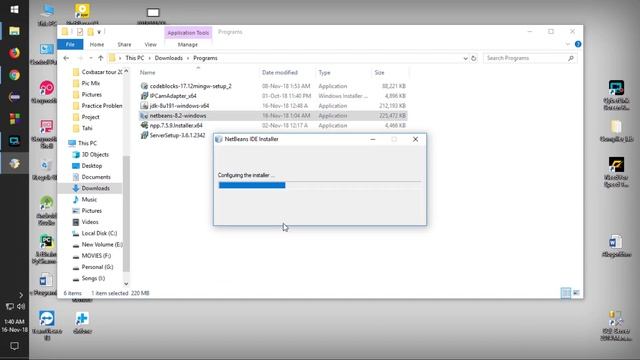Sort files by Date modified column
This screenshot has height=360, width=640.
[x=280, y=73]
